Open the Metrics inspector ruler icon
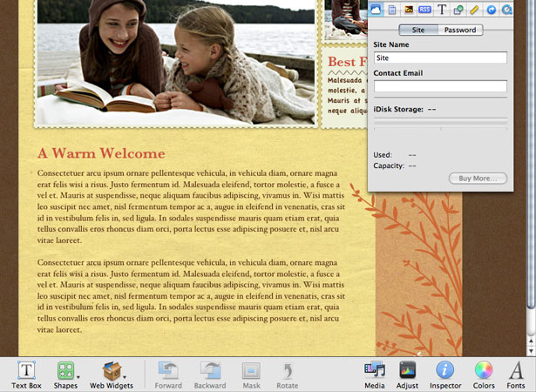 pos(474,10)
